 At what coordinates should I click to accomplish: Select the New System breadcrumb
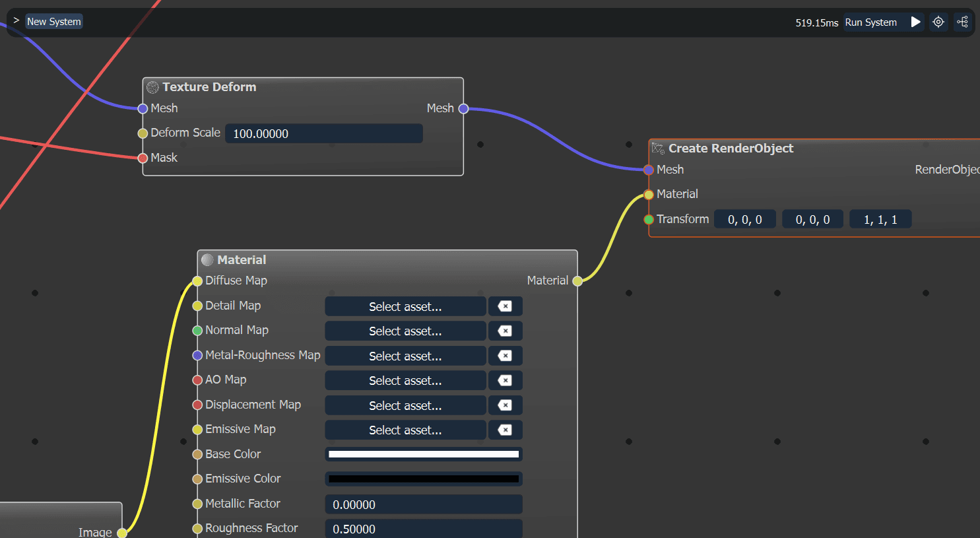[54, 22]
